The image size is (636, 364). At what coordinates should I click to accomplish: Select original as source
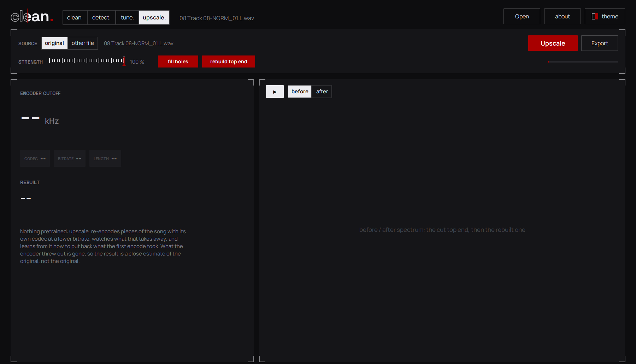54,43
